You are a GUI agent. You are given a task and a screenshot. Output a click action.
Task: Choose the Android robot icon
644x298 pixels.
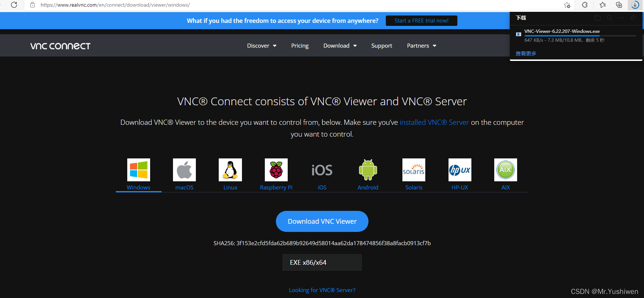(x=368, y=170)
